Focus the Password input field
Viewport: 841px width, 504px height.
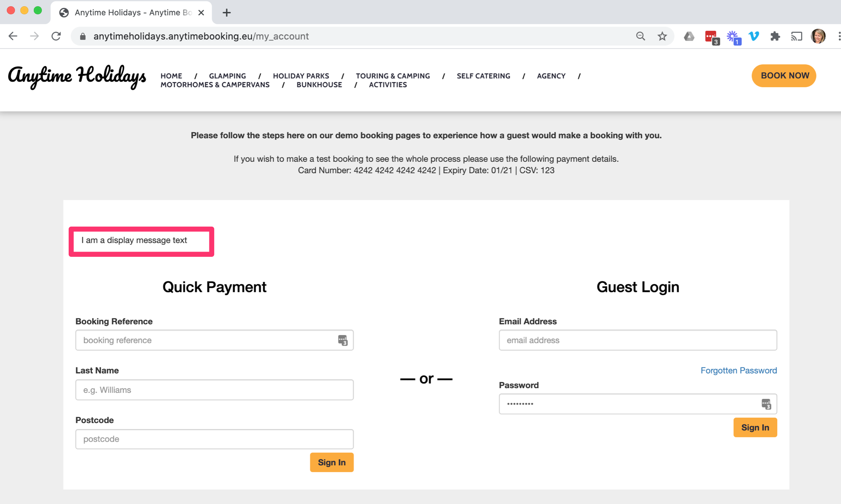point(638,404)
